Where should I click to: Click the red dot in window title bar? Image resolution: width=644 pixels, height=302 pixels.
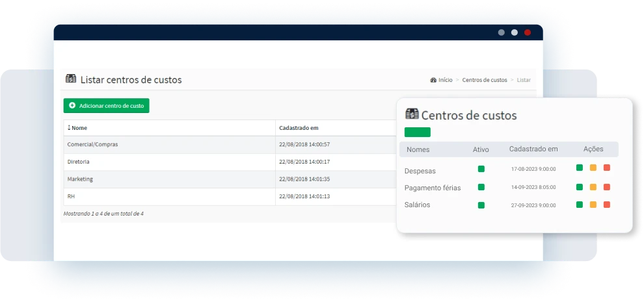[528, 32]
